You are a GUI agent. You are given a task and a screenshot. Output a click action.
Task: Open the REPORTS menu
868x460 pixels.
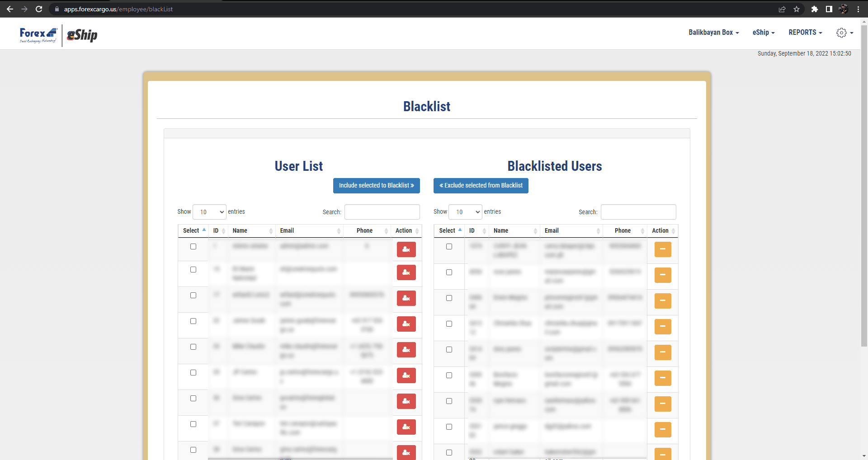(805, 33)
